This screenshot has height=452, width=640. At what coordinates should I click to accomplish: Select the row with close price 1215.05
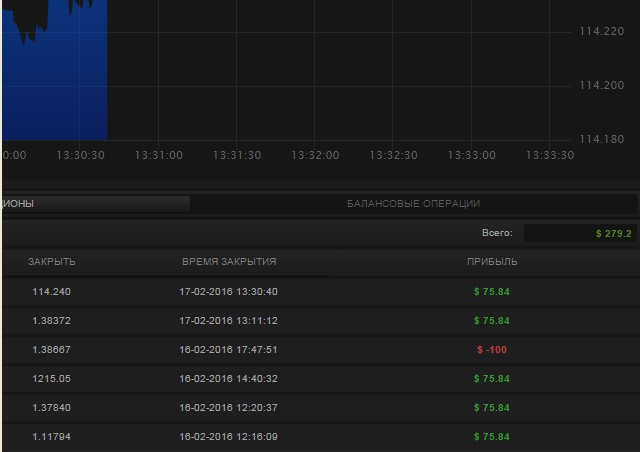point(52,379)
